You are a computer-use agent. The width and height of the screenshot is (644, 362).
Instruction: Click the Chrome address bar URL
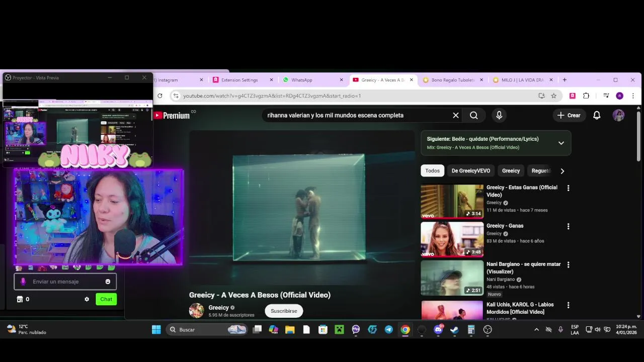tap(272, 96)
